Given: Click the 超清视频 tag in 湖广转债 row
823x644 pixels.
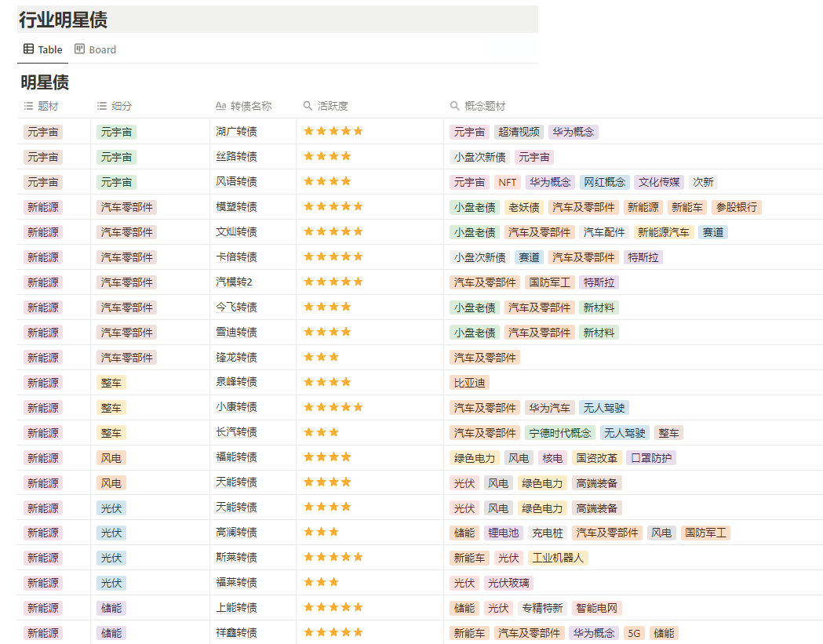Looking at the screenshot, I should [519, 132].
